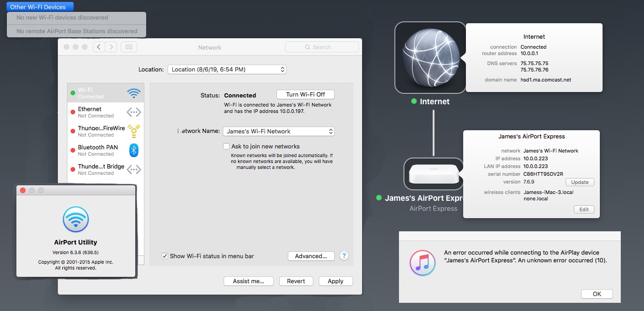This screenshot has height=311, width=644.
Task: Click James's AirPort Express popover title
Action: pos(532,136)
